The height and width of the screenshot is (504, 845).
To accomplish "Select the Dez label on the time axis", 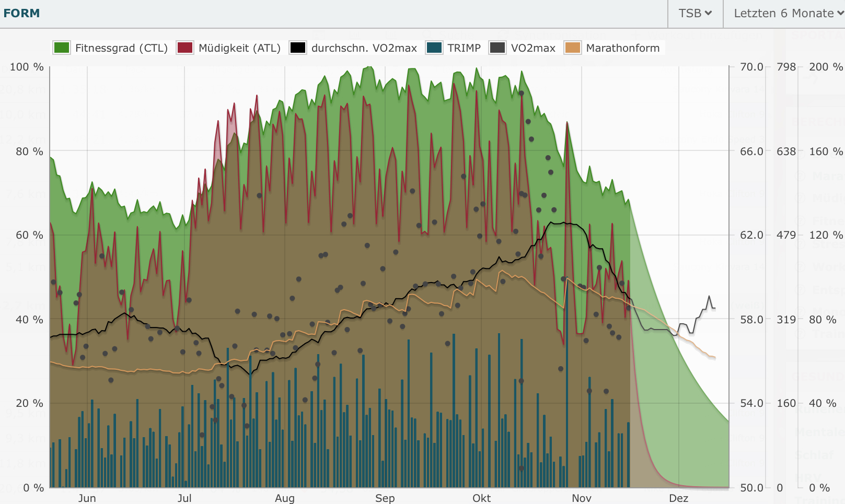I will coord(678,498).
